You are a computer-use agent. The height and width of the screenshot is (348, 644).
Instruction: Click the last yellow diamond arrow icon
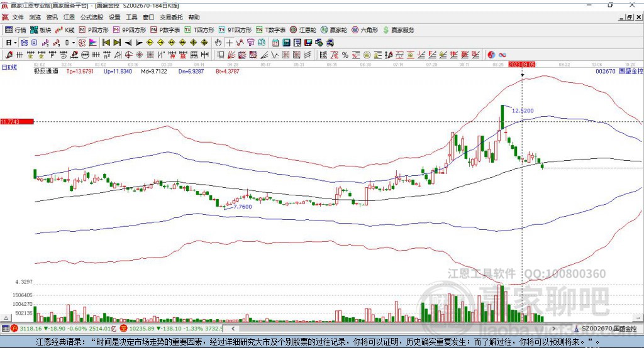[x=204, y=43]
